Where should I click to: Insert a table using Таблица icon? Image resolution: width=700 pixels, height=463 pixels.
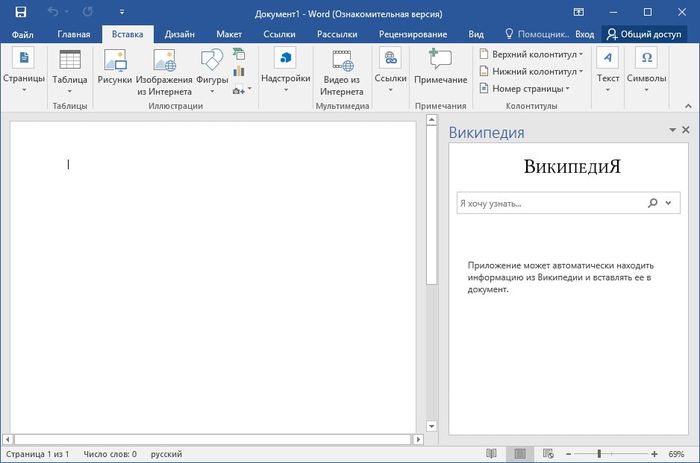[70, 61]
